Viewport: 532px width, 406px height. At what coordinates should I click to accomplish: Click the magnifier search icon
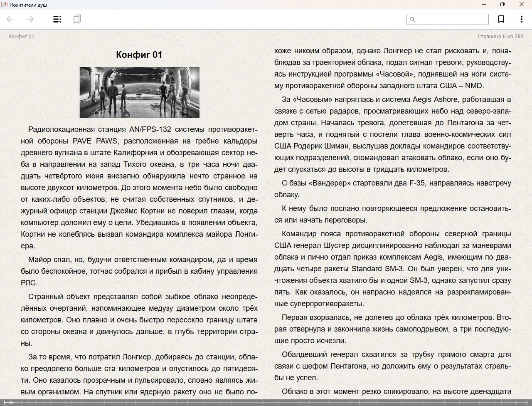(413, 19)
